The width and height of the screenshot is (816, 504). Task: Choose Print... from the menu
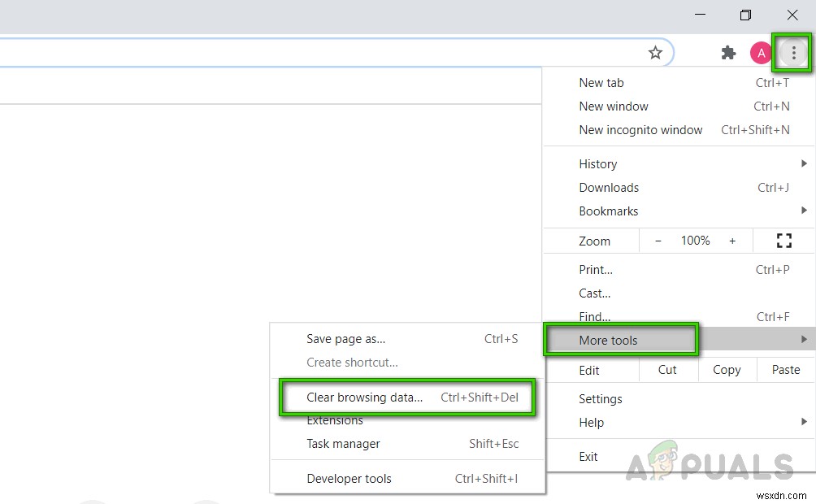pos(679,270)
